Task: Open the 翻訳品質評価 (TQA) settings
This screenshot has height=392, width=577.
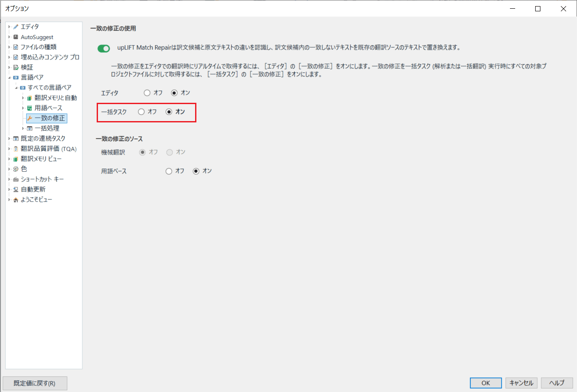Action: (48, 149)
